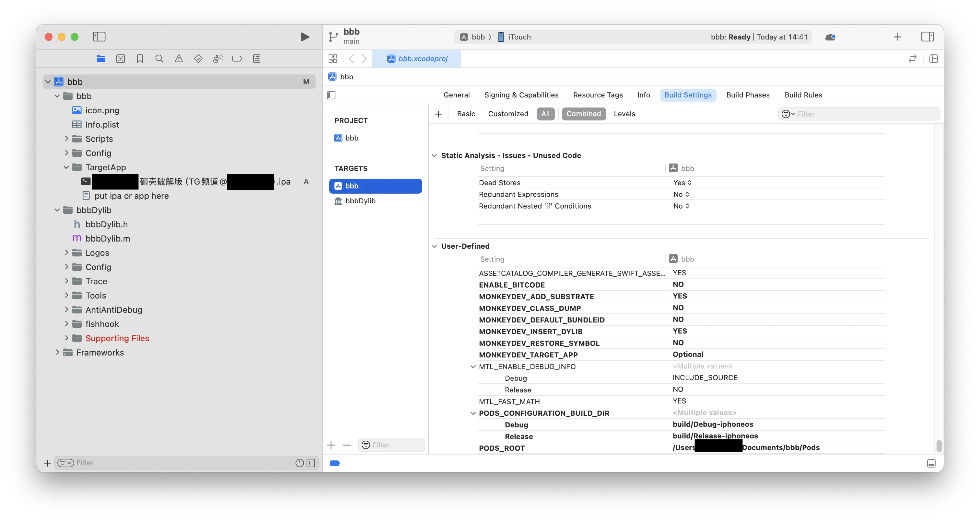Toggle the debug area at bottom right

click(931, 463)
